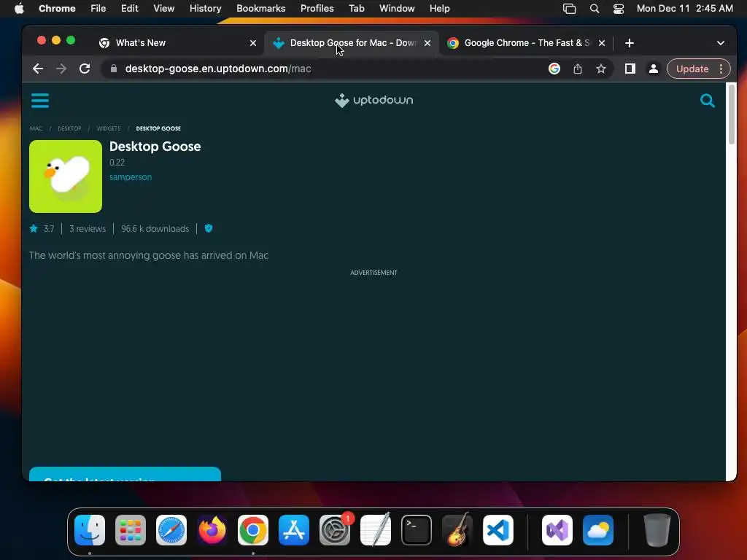Open Finder from the Dock
This screenshot has width=747, height=560.
[x=90, y=530]
